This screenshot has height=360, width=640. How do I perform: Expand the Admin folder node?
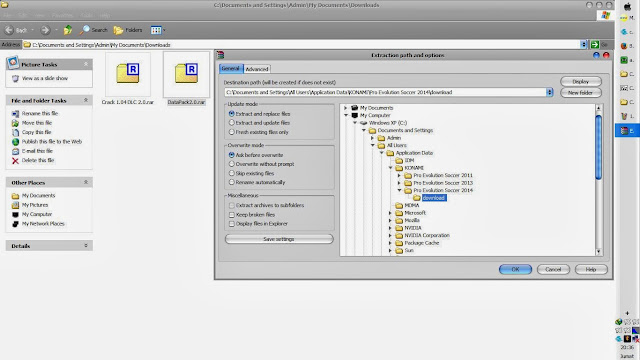point(372,138)
